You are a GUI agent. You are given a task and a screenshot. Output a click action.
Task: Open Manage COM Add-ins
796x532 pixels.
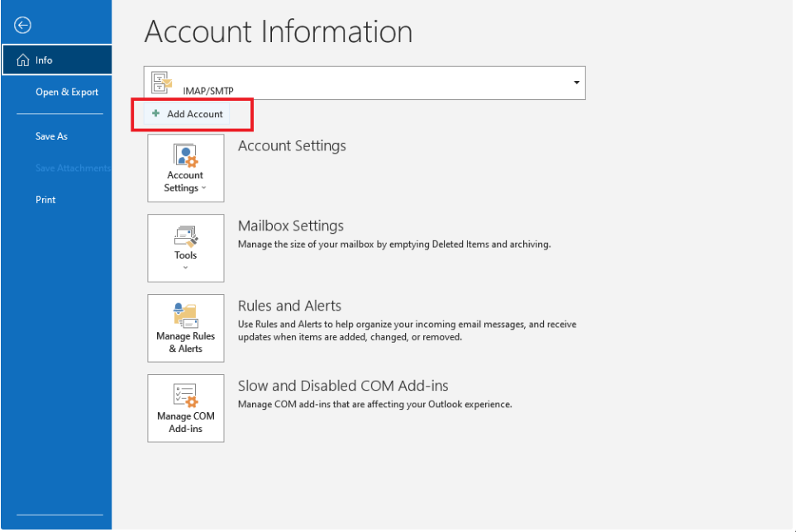[x=186, y=408]
